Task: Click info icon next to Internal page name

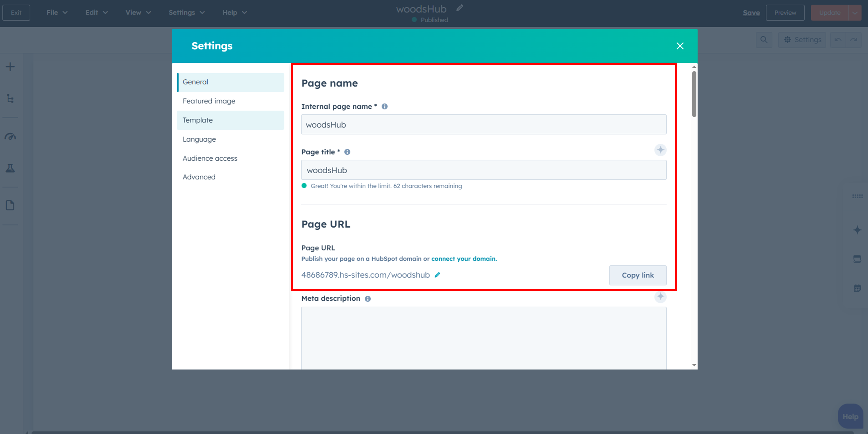Action: pos(384,106)
